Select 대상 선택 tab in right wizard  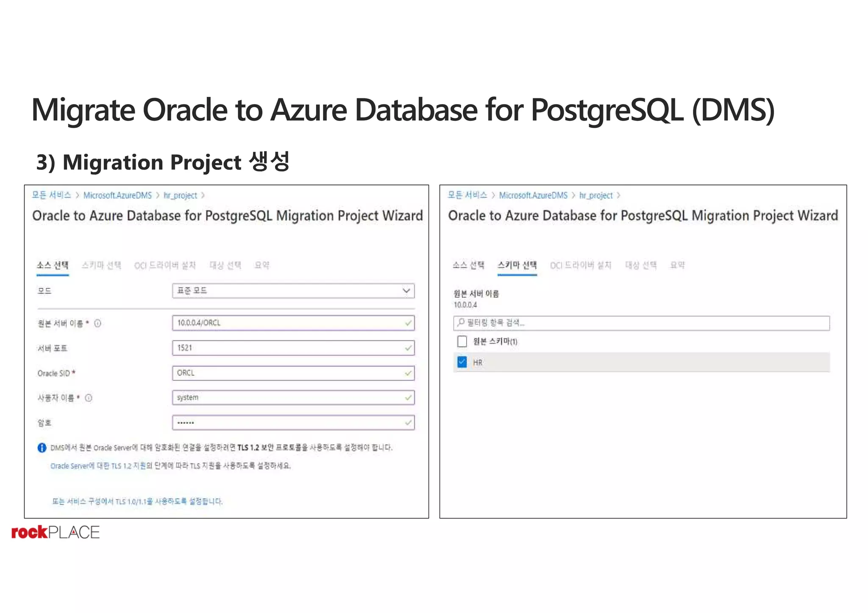641,265
